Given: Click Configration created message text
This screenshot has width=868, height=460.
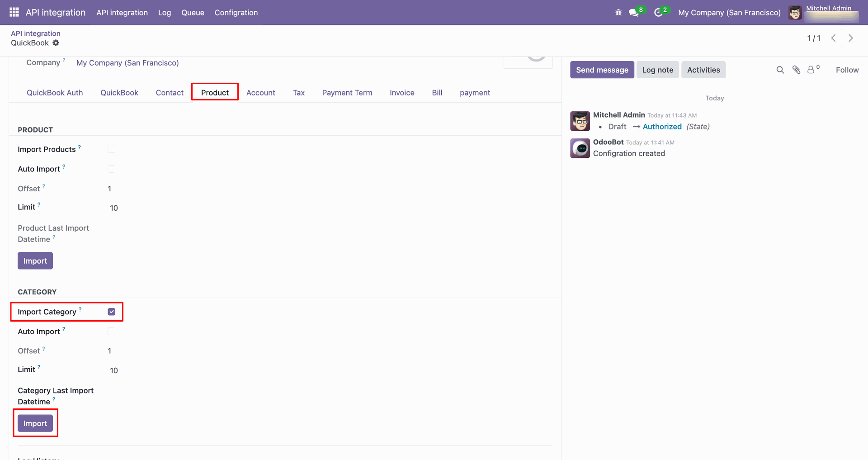Looking at the screenshot, I should point(629,153).
